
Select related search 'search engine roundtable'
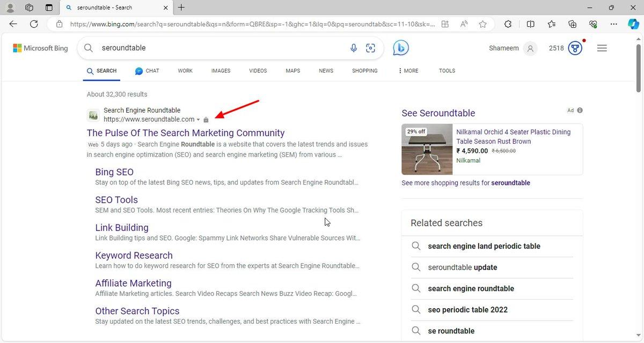pos(471,289)
